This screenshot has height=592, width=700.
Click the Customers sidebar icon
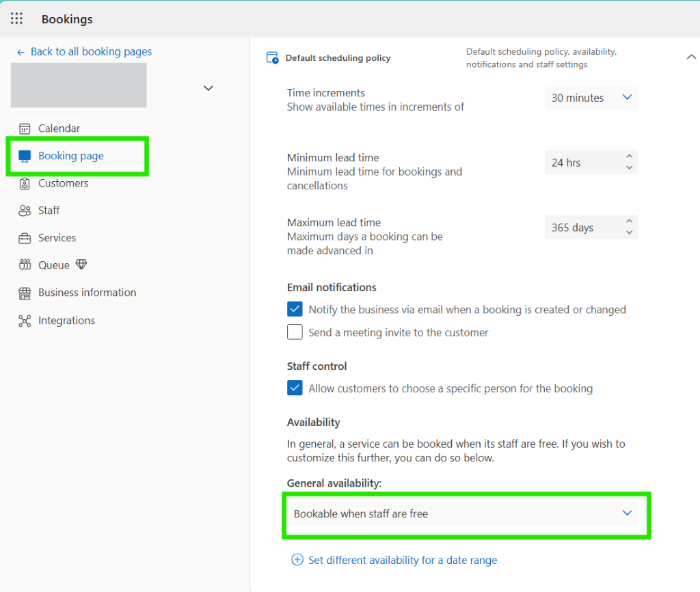(25, 183)
